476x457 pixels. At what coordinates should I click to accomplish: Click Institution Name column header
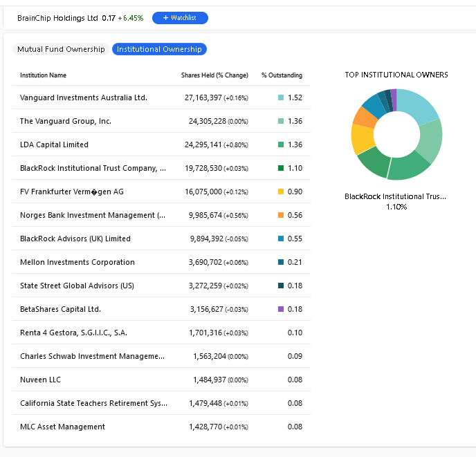[43, 75]
